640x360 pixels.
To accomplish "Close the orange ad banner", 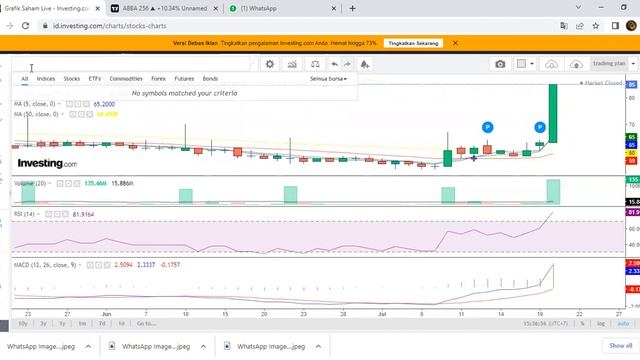I will click(x=455, y=43).
